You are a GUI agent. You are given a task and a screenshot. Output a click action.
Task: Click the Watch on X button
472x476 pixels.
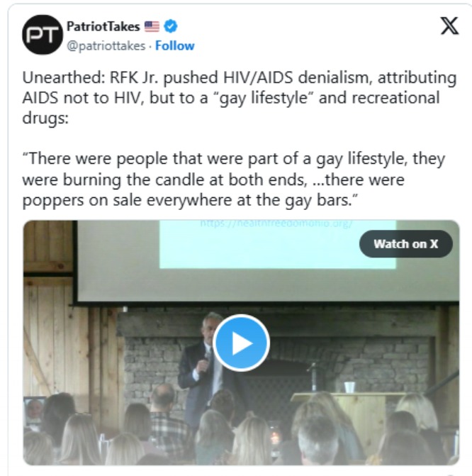coord(405,244)
